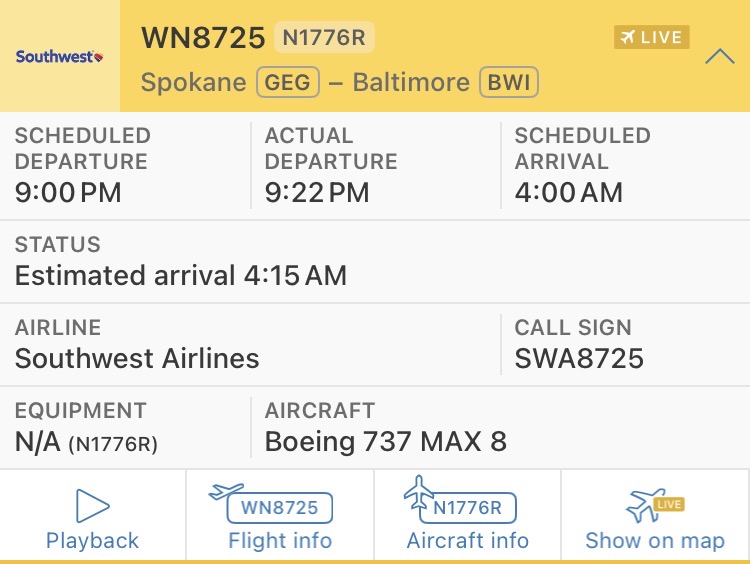The width and height of the screenshot is (750, 564).
Task: Tap the Boeing 737 MAX 8 aircraft field
Action: [385, 441]
